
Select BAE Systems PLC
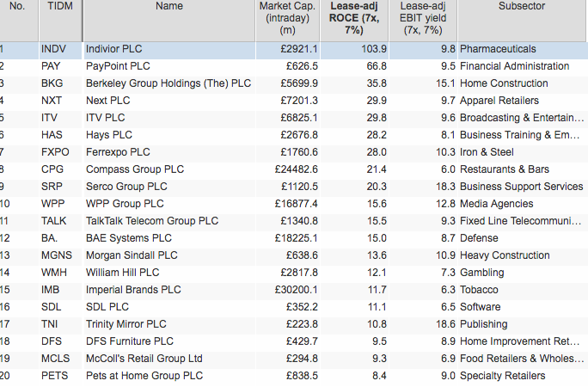(x=129, y=238)
